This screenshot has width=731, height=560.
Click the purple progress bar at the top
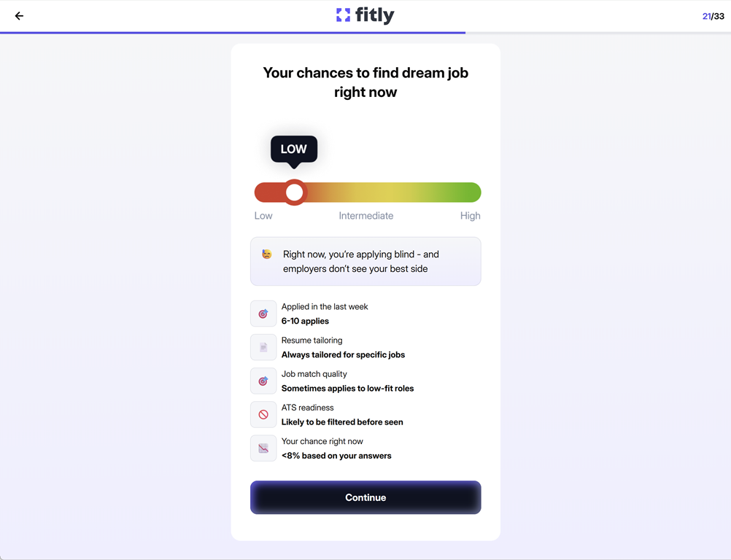232,33
